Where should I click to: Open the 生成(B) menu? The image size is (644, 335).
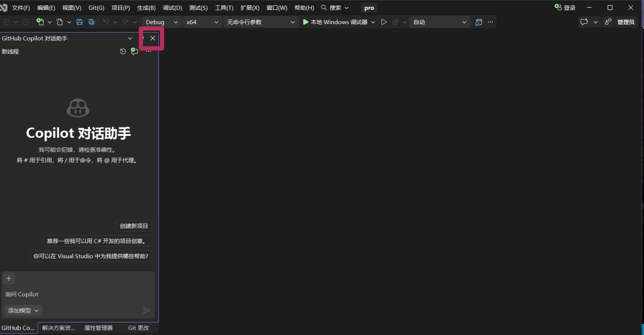[146, 8]
